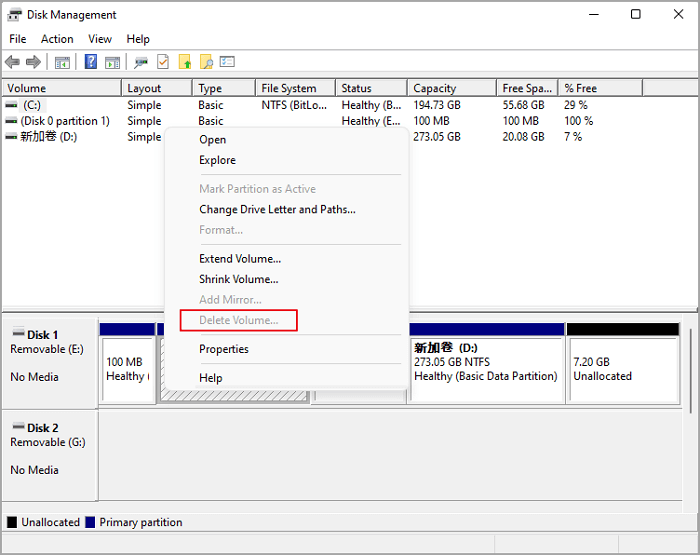Select the 7.20 GB Unallocated block

point(621,368)
